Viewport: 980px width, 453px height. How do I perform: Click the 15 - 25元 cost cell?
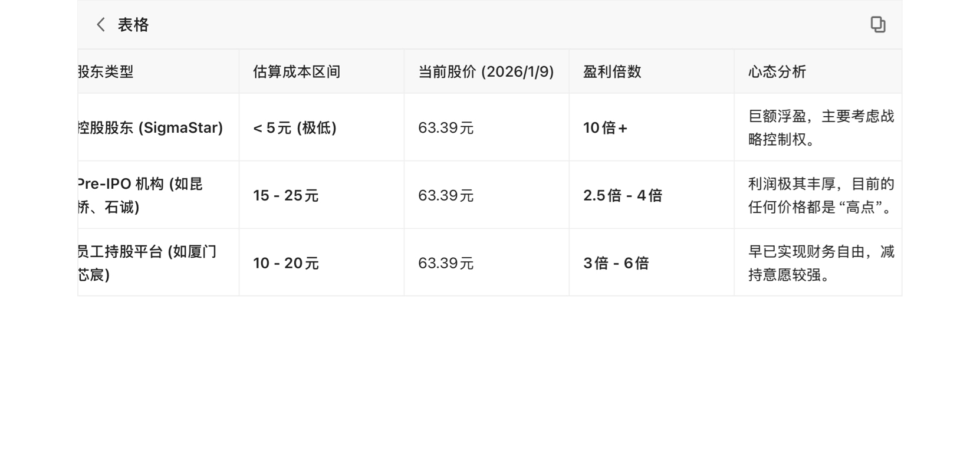pos(286,195)
